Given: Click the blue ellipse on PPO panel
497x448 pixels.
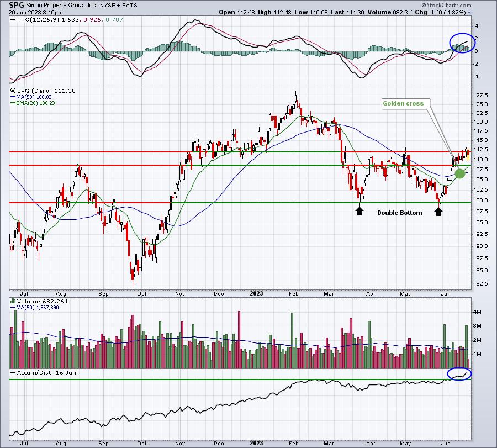Looking at the screenshot, I should [x=462, y=43].
